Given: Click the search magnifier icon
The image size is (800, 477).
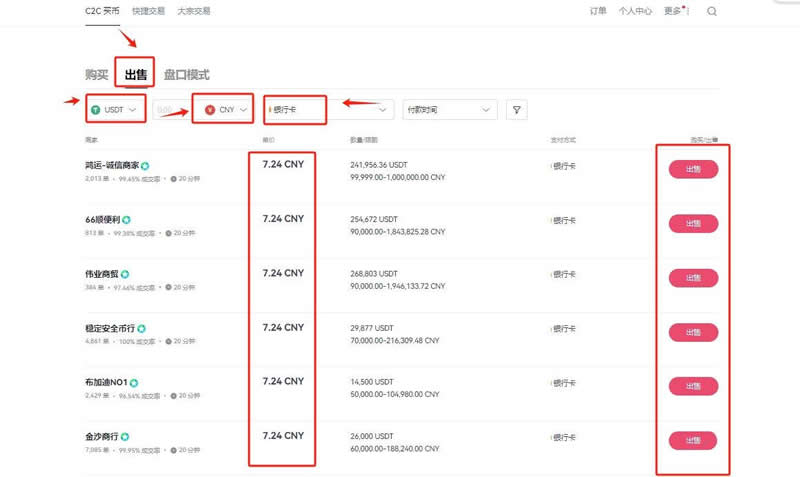Looking at the screenshot, I should coord(712,12).
